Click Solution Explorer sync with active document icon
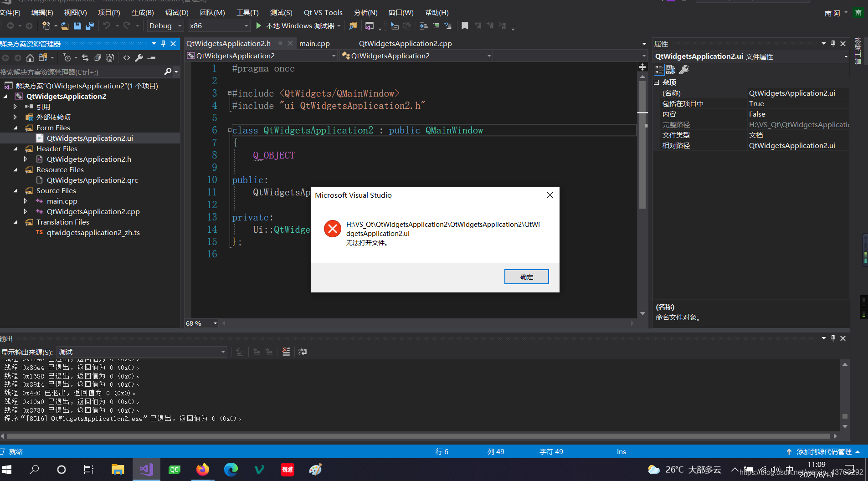The width and height of the screenshot is (868, 481). click(85, 58)
